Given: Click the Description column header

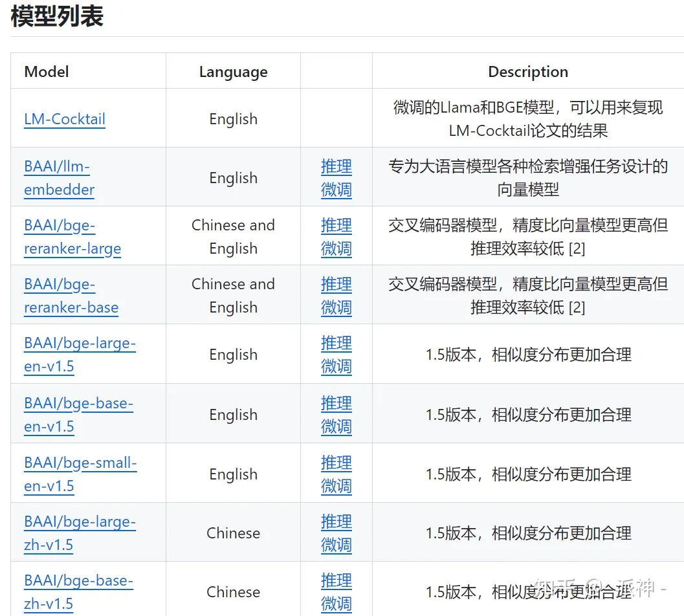Looking at the screenshot, I should pos(528,72).
